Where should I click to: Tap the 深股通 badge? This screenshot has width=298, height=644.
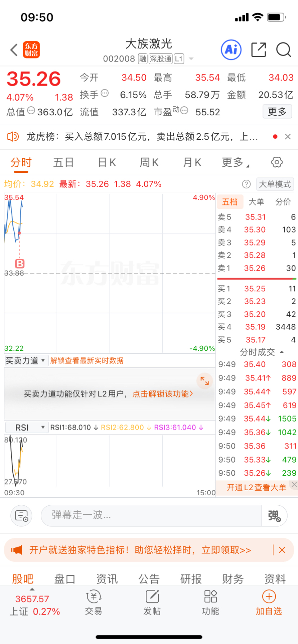[161, 59]
